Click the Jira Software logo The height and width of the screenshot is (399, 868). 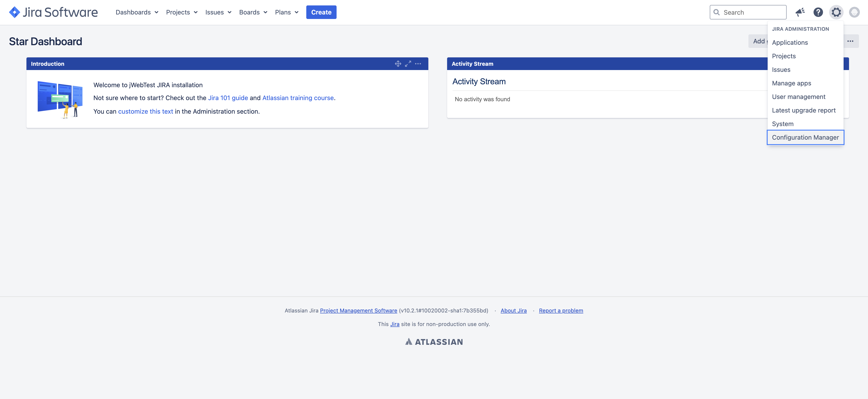(53, 12)
